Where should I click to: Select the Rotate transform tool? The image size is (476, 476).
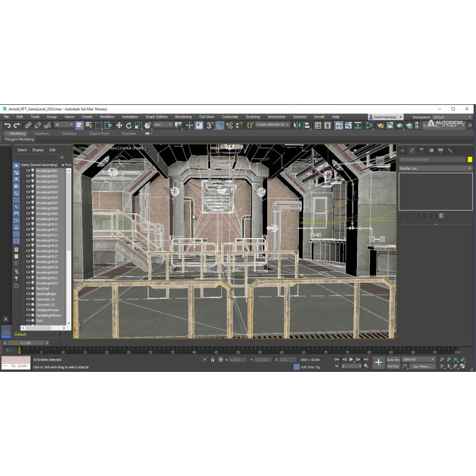click(129, 126)
